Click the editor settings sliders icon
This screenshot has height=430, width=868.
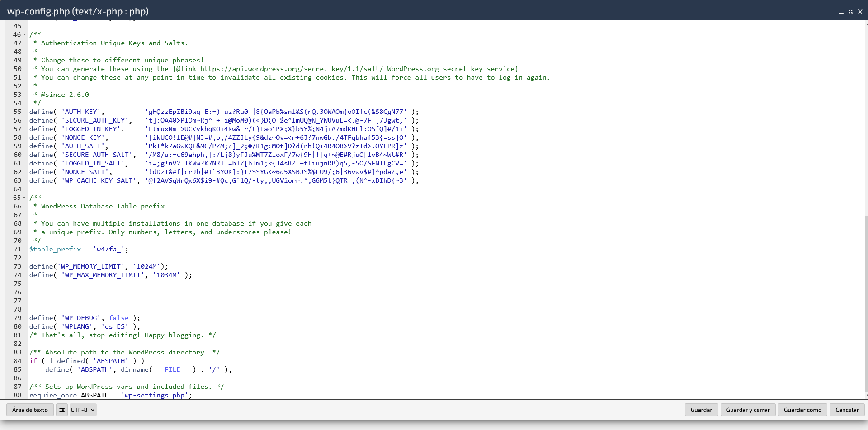click(x=62, y=410)
